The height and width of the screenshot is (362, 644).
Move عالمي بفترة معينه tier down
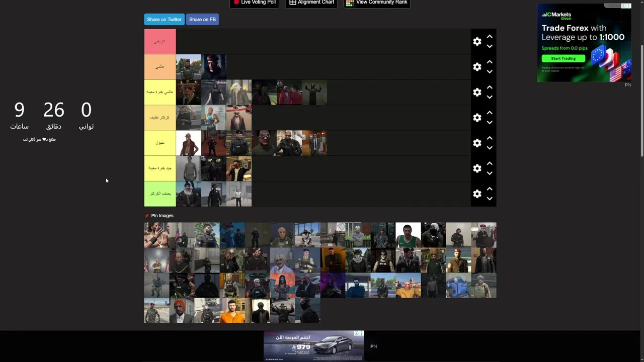(490, 97)
